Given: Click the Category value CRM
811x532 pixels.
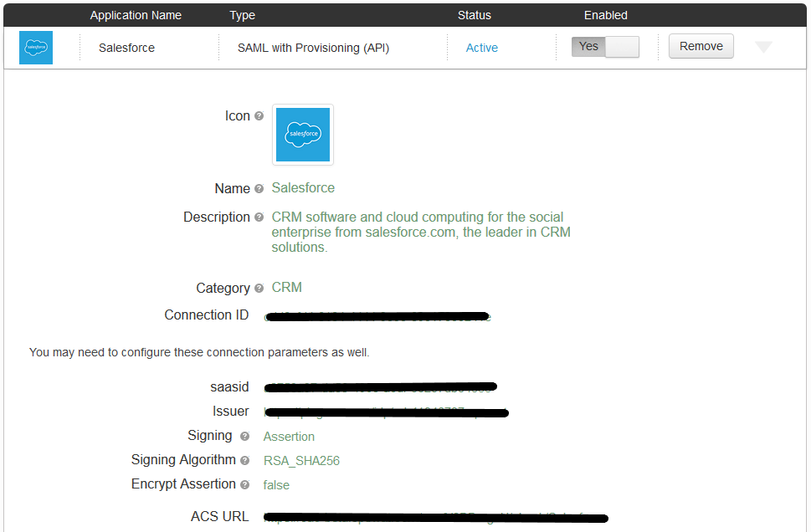Looking at the screenshot, I should tap(286, 288).
